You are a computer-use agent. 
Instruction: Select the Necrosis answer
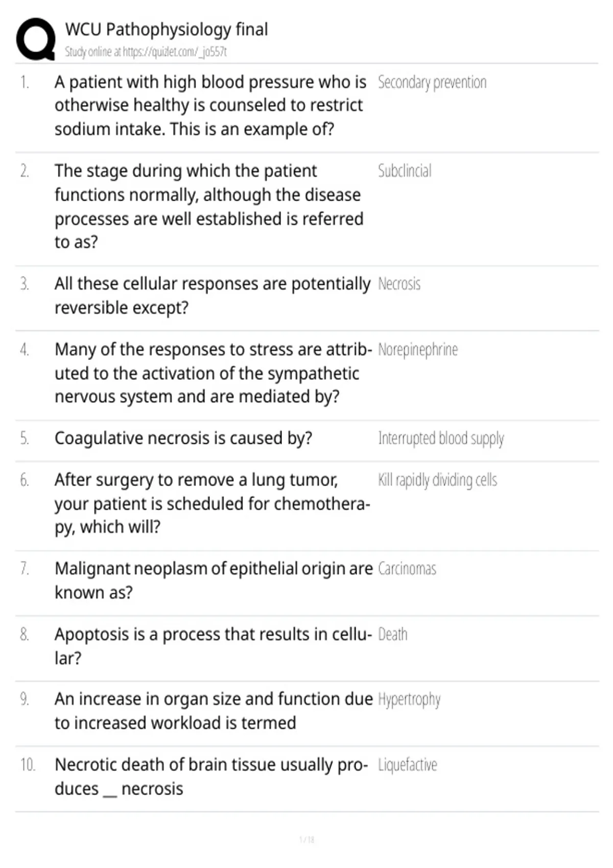399,283
